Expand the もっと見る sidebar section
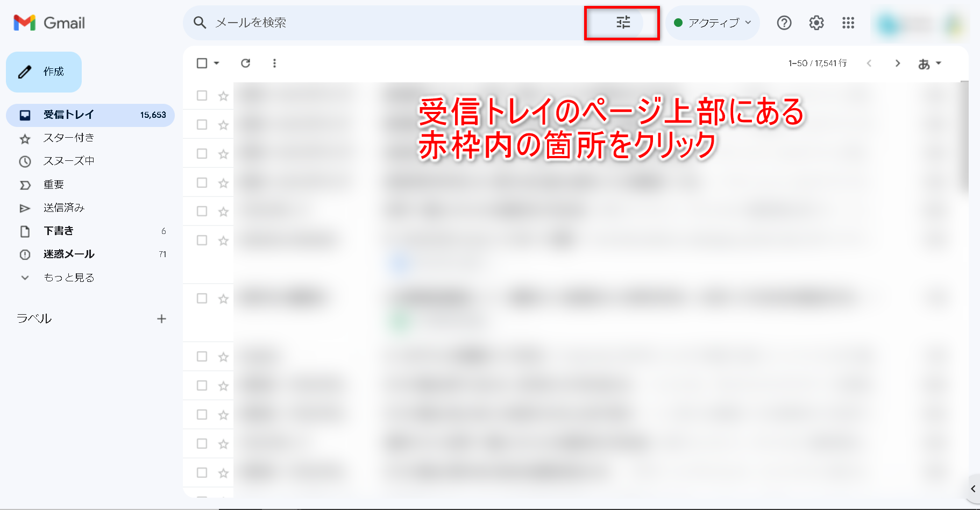 click(x=68, y=278)
